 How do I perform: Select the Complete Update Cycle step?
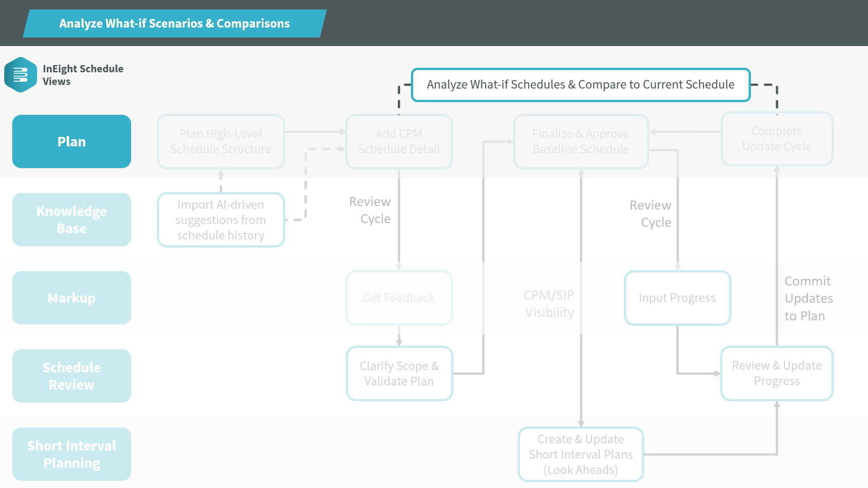(x=776, y=139)
